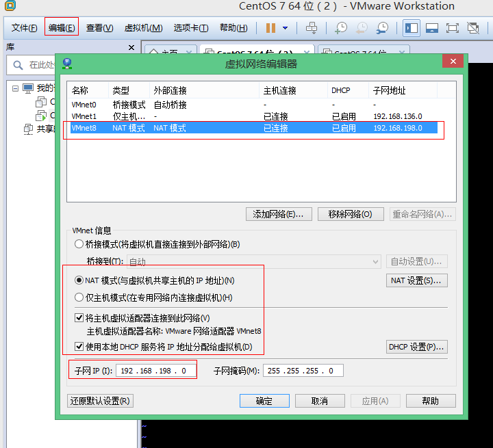The height and width of the screenshot is (448, 493).
Task: Select the VMnet1 host-only network row
Action: point(254,116)
